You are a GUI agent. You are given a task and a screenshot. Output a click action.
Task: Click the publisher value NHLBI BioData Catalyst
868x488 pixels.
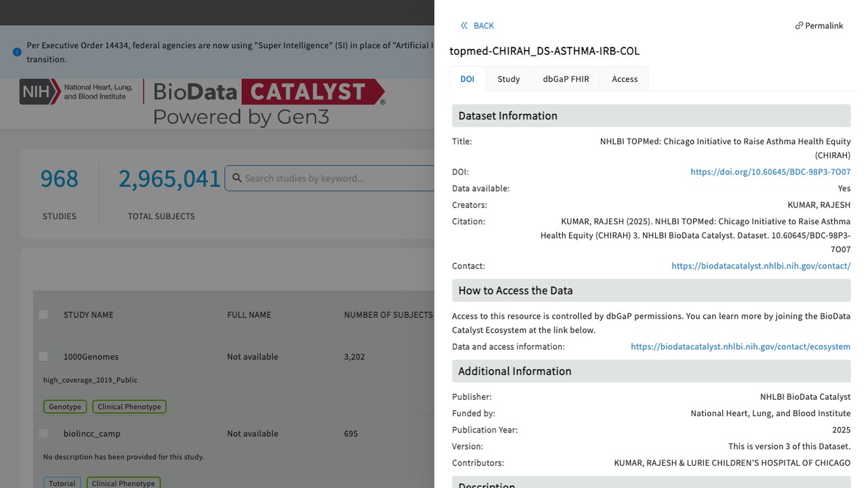coord(805,397)
